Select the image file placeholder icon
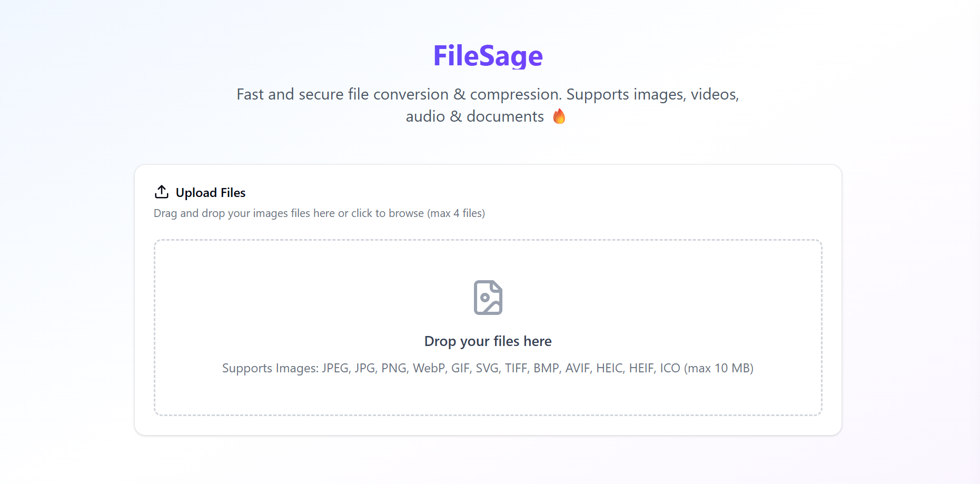The height and width of the screenshot is (484, 980). 488,297
